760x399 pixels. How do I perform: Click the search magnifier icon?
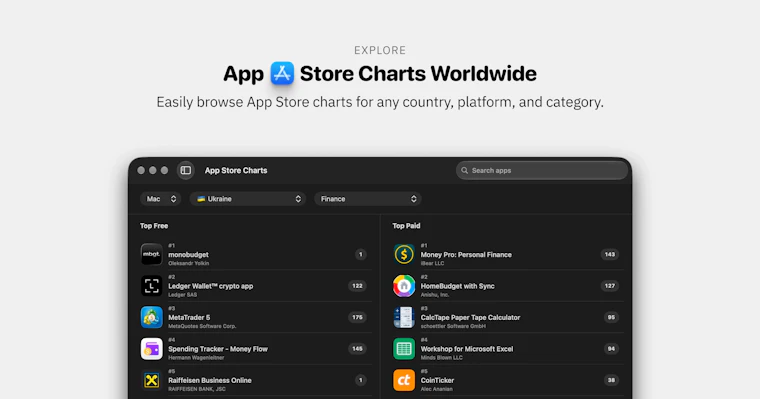click(x=464, y=171)
